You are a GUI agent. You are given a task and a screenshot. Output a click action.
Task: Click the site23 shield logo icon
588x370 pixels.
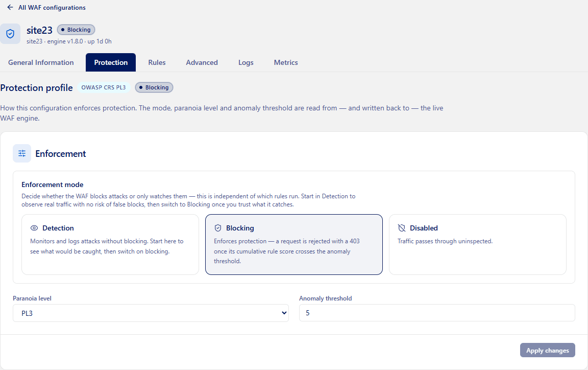10,34
